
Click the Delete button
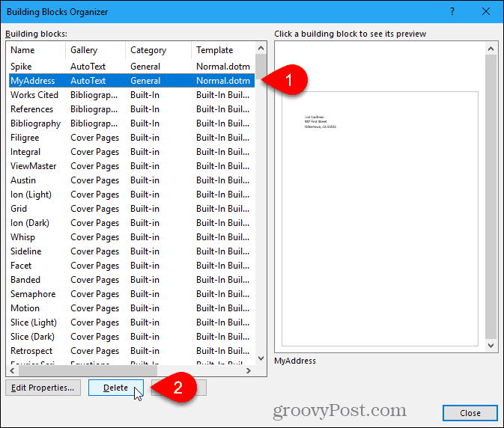(x=116, y=388)
